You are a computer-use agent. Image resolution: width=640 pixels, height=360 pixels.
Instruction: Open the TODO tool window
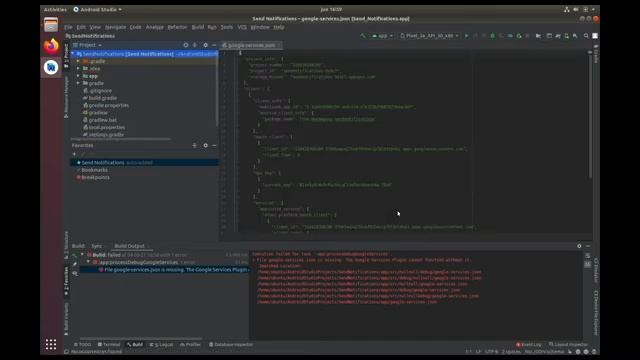click(x=82, y=344)
